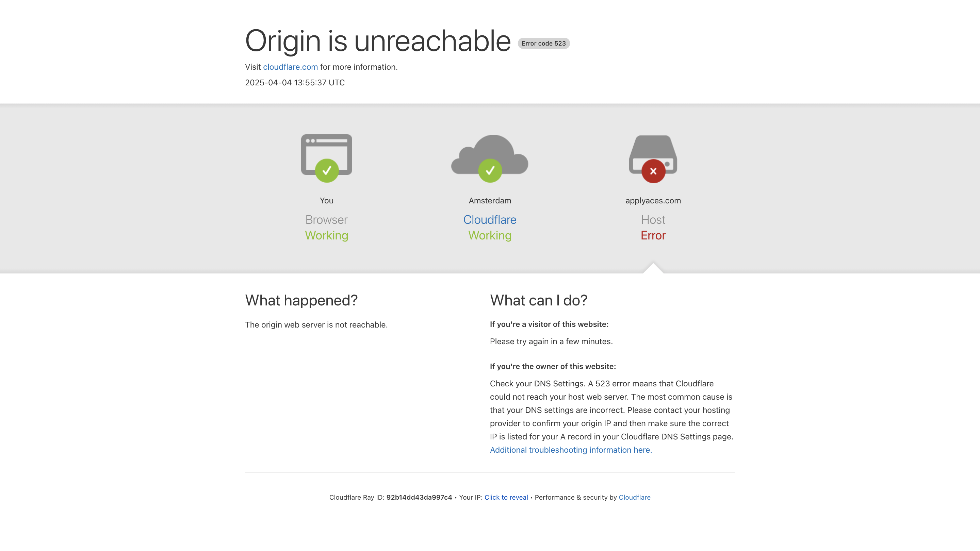Click the Origin is unreachable heading
The image size is (980, 551).
[378, 41]
